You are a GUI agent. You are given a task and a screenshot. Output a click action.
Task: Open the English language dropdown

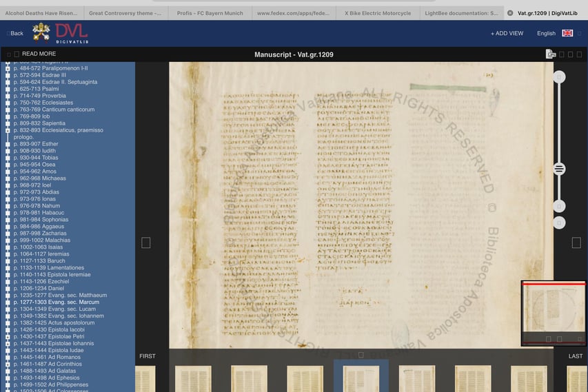pyautogui.click(x=546, y=33)
